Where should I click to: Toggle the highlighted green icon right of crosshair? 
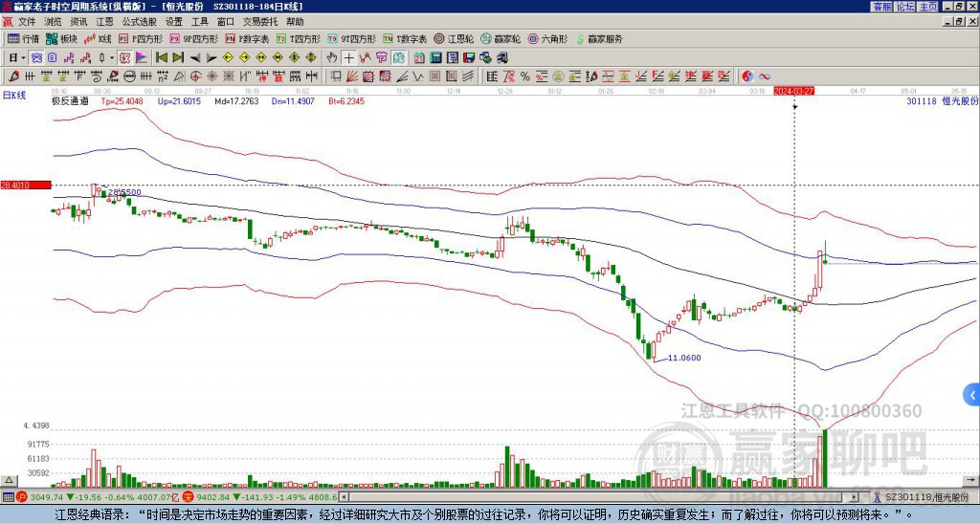[x=399, y=58]
